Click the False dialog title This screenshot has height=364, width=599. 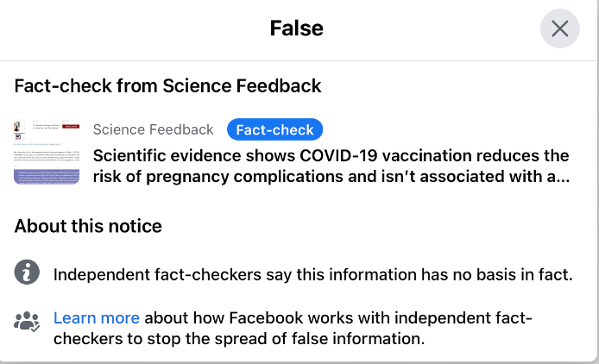[296, 28]
